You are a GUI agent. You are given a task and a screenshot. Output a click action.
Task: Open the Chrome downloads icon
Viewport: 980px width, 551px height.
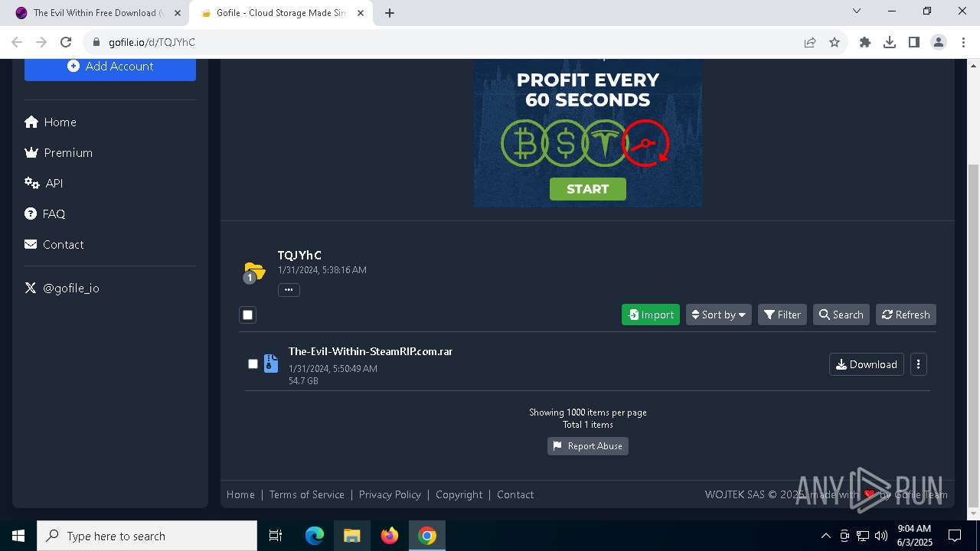point(890,42)
